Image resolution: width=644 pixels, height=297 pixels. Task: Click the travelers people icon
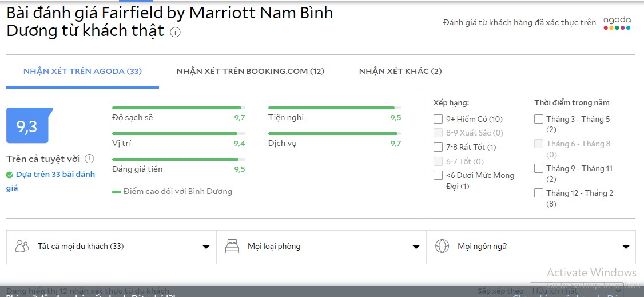22,247
